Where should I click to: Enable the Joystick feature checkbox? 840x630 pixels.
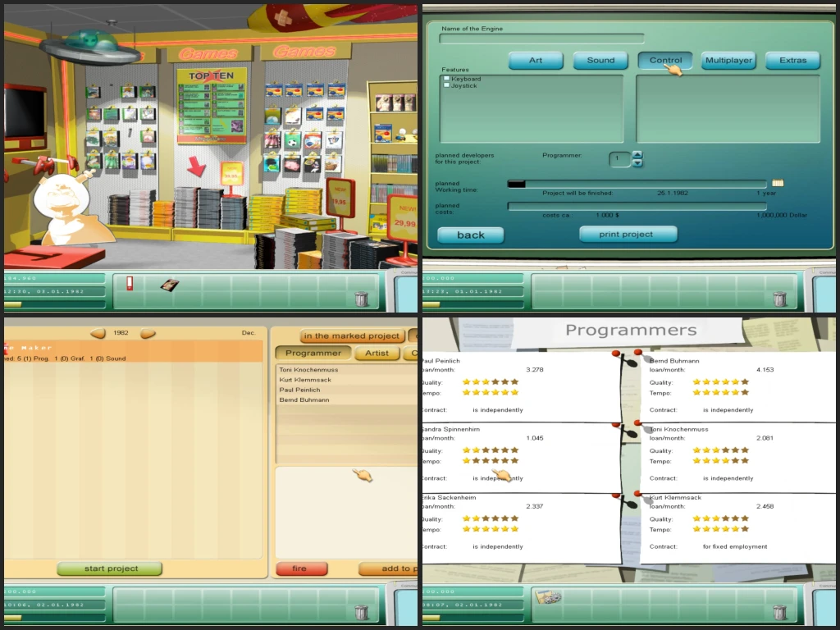tap(445, 85)
